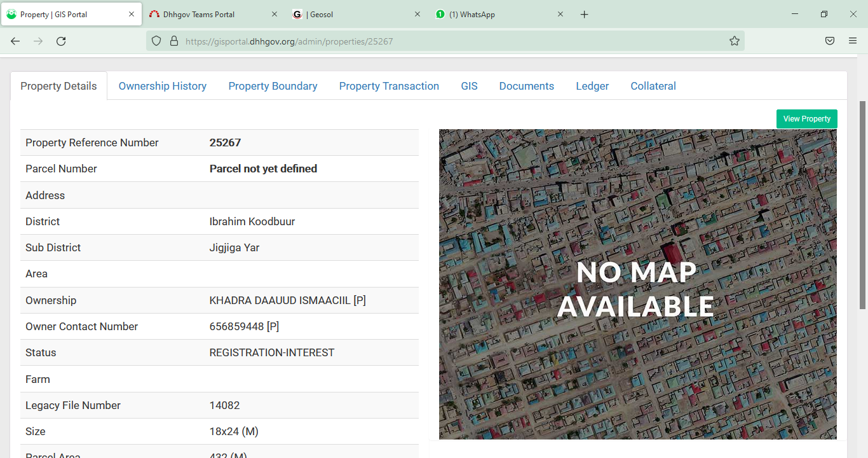The image size is (868, 458).
Task: Switch to the Geosol browser tab
Action: click(x=357, y=14)
